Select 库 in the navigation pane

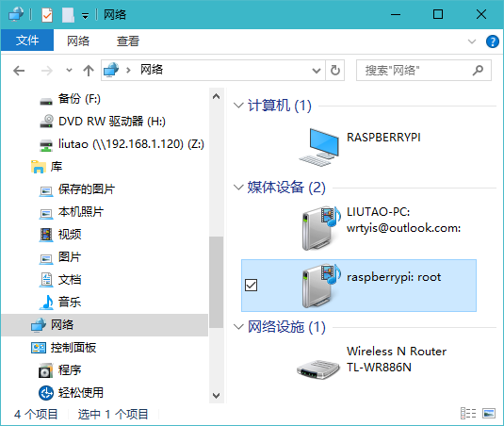click(x=105, y=167)
